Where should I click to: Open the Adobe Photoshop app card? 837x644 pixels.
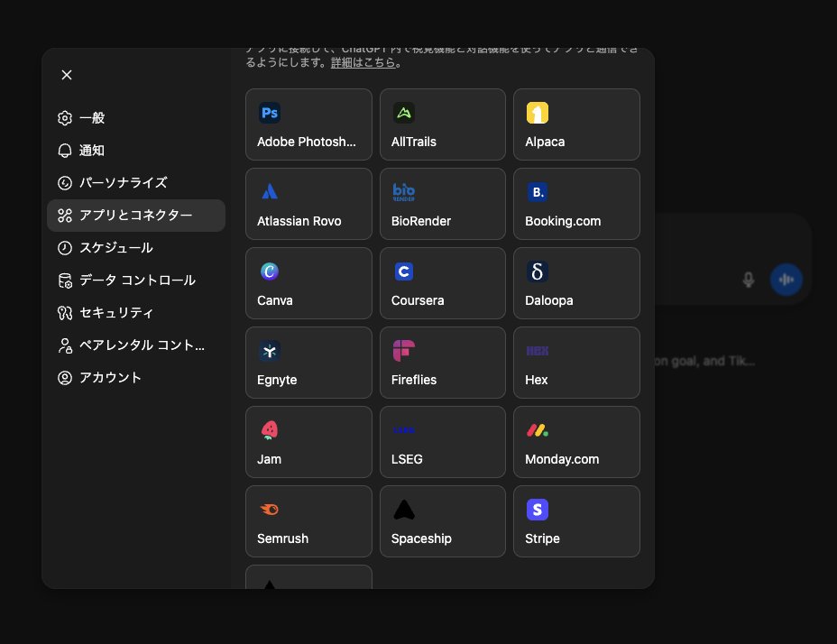(308, 124)
